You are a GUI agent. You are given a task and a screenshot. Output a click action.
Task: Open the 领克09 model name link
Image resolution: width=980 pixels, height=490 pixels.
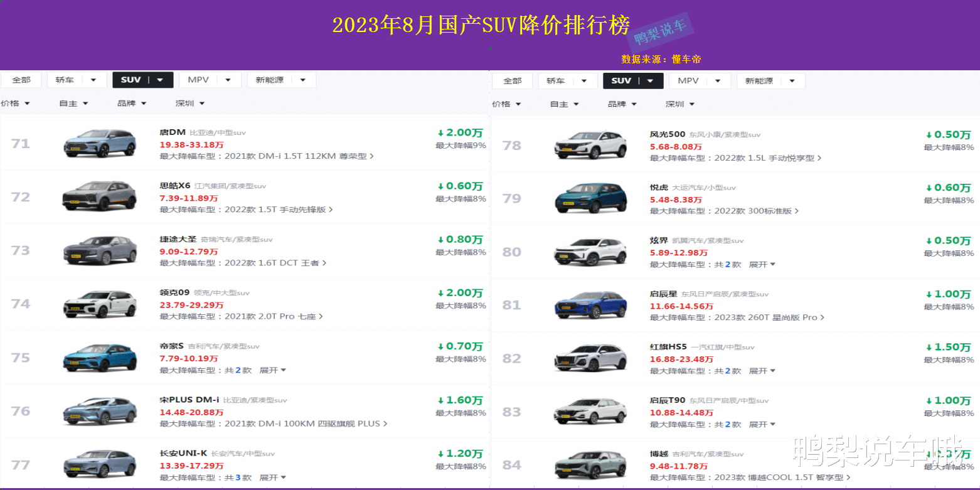coord(174,292)
